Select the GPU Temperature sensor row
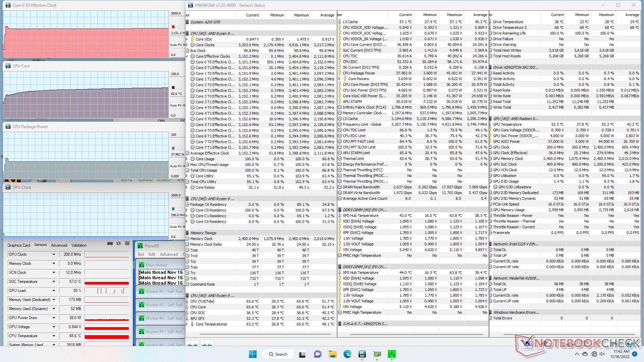The image size is (644, 362). 565,124
